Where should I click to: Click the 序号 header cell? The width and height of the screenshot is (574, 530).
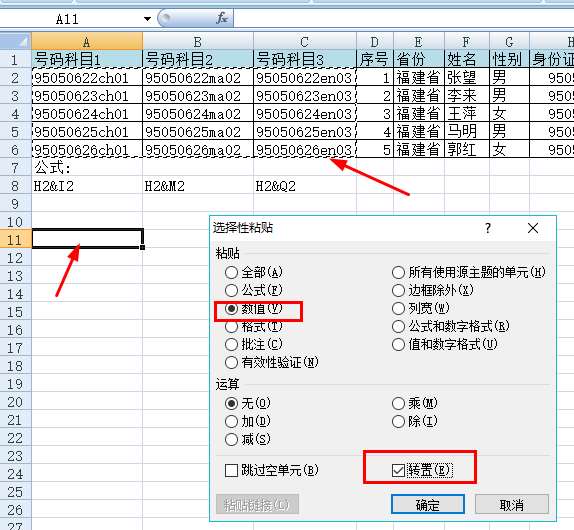tap(374, 59)
